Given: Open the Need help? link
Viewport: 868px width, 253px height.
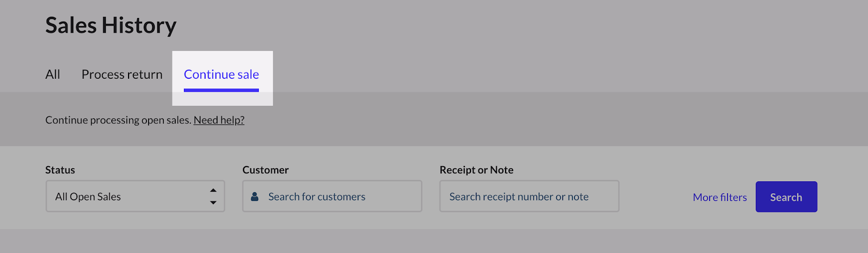Looking at the screenshot, I should (x=219, y=120).
